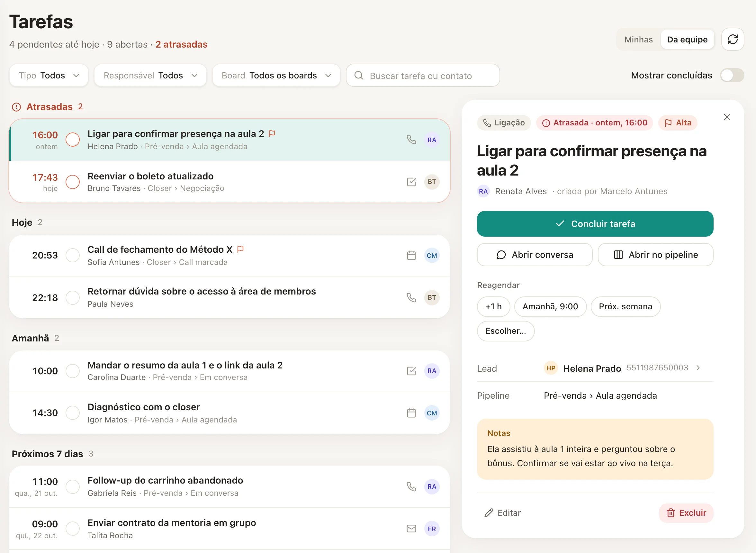
Task: Click Excluir button
Action: 686,513
